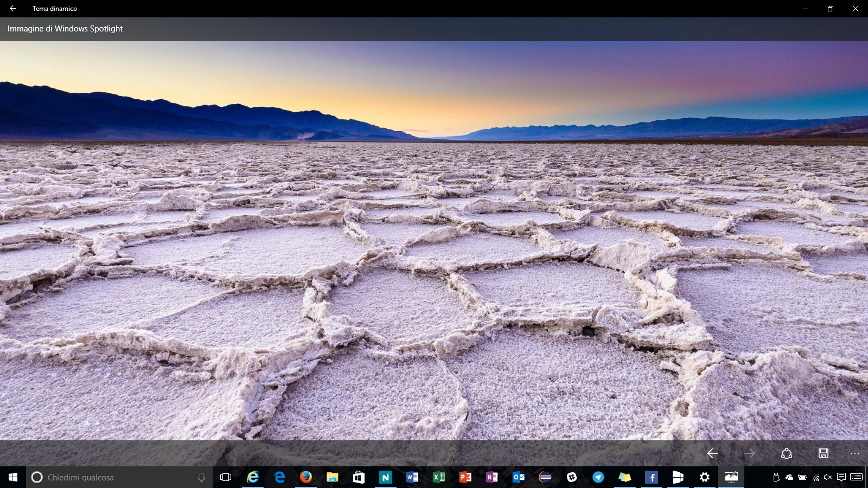868x488 pixels.
Task: Open the Windows Store from the taskbar
Action: 359,477
